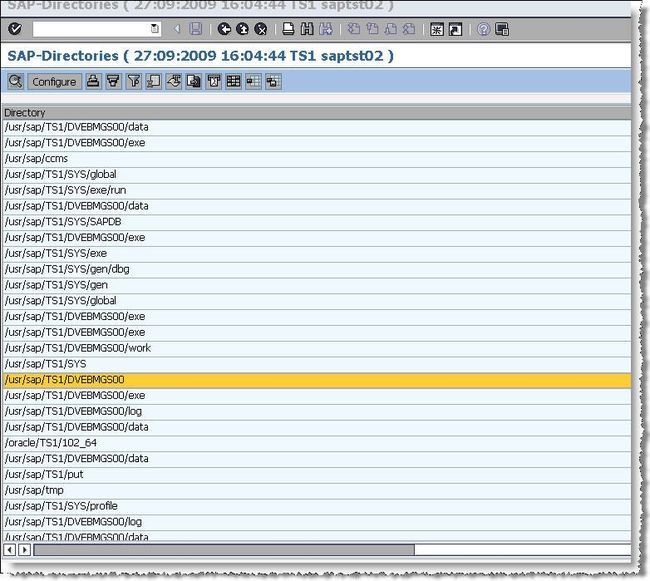
Task: Click the Save diskette icon
Action: (196, 29)
